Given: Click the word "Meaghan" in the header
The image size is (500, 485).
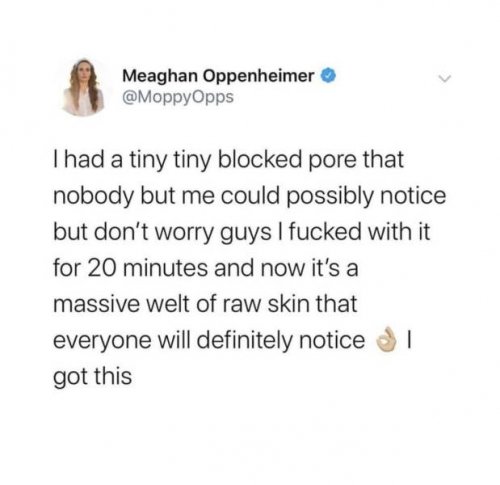Looking at the screenshot, I should coord(160,76).
